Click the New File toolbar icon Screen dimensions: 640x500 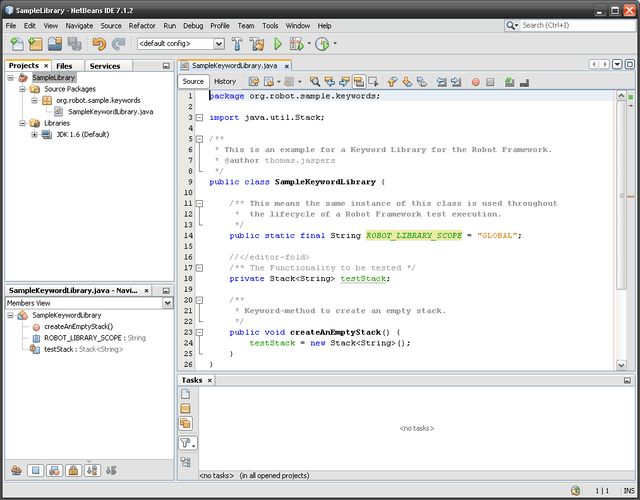(16, 44)
